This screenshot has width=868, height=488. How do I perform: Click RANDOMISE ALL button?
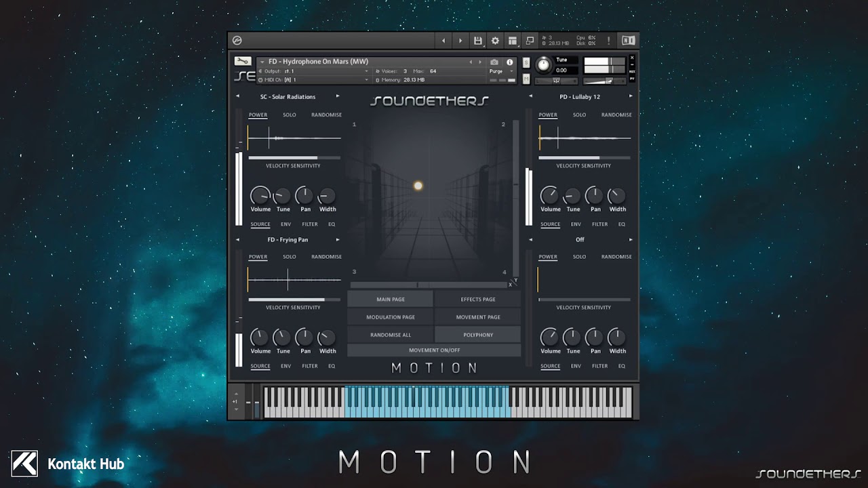(x=391, y=335)
